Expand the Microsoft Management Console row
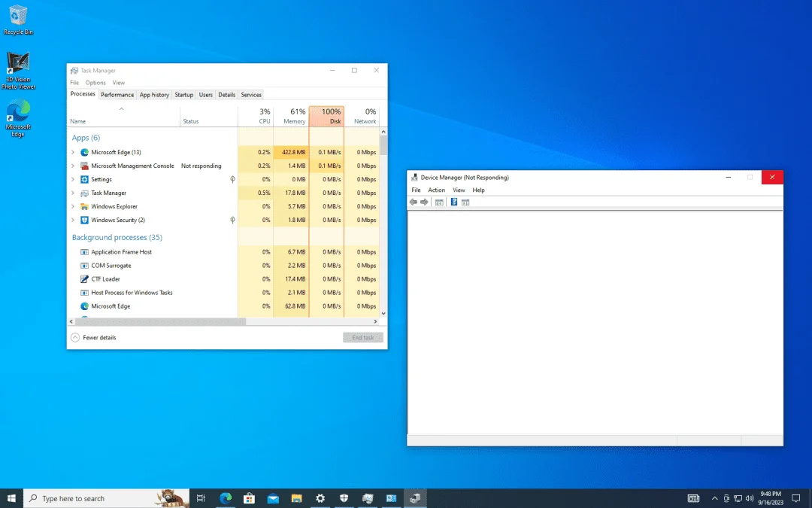 73,166
